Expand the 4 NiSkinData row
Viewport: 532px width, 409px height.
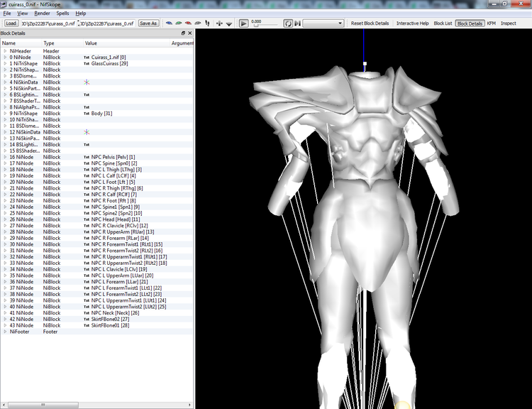[5, 82]
